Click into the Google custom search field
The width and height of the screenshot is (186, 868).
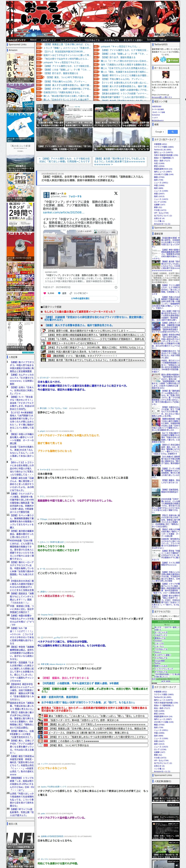coord(160,132)
